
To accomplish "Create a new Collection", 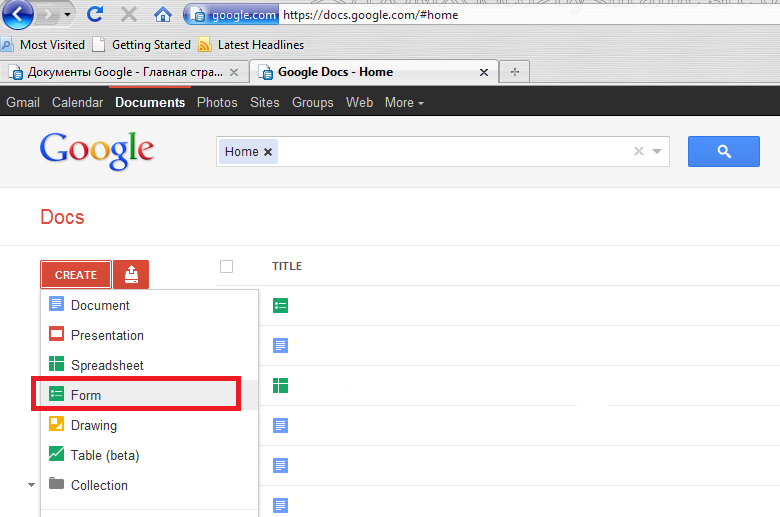I will click(x=149, y=485).
